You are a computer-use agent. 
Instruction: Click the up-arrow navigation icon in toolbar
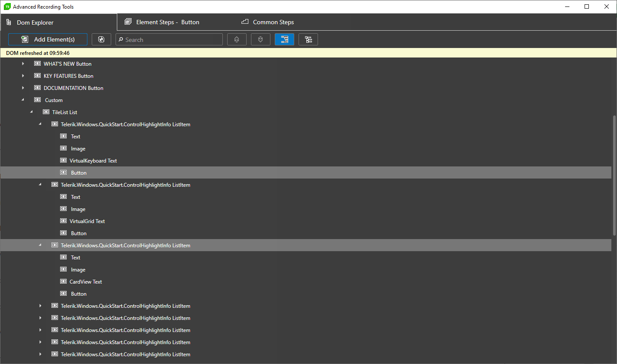pyautogui.click(x=237, y=39)
